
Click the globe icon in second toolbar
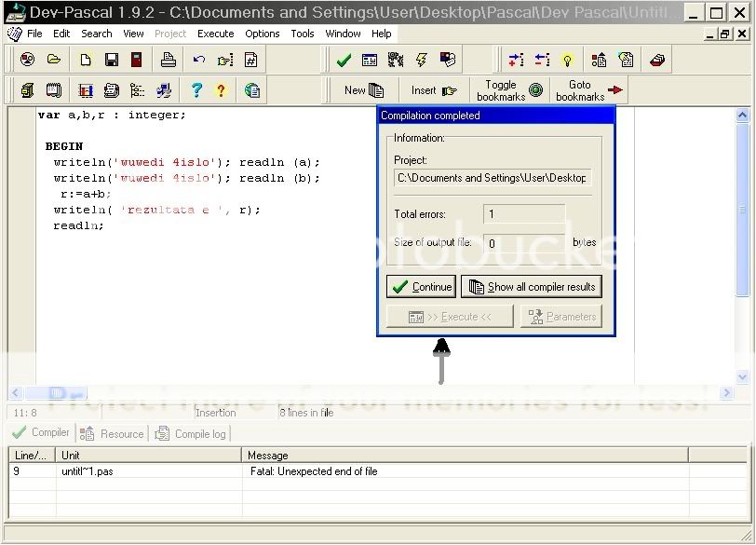[x=252, y=90]
